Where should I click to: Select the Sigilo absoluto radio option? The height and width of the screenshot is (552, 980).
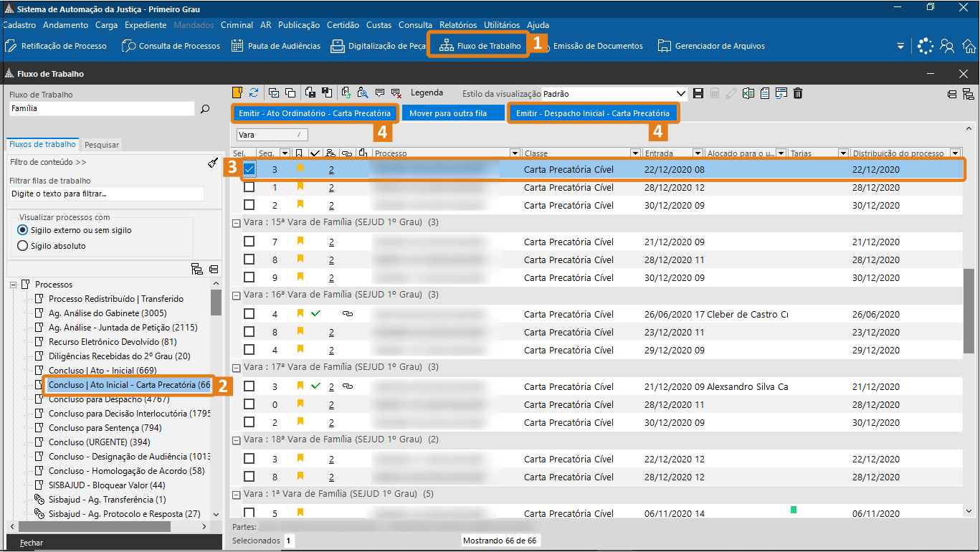(22, 246)
